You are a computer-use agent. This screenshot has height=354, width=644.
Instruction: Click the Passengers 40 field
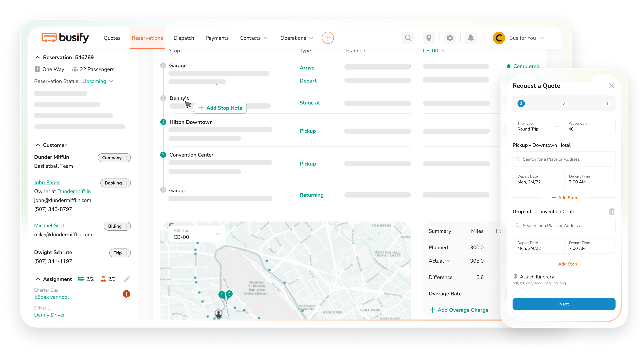tap(589, 126)
